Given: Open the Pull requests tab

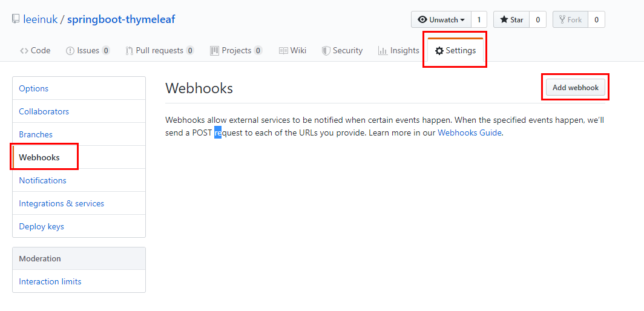Looking at the screenshot, I should click(160, 51).
